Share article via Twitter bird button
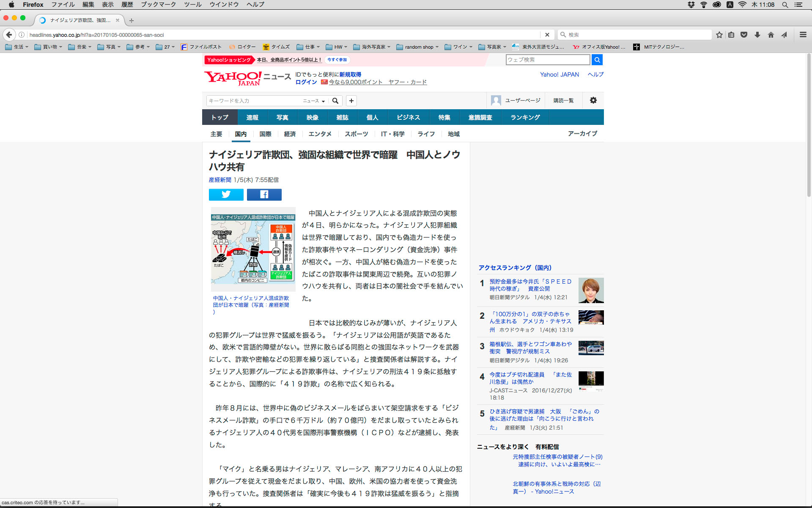Image resolution: width=812 pixels, height=508 pixels. point(226,194)
